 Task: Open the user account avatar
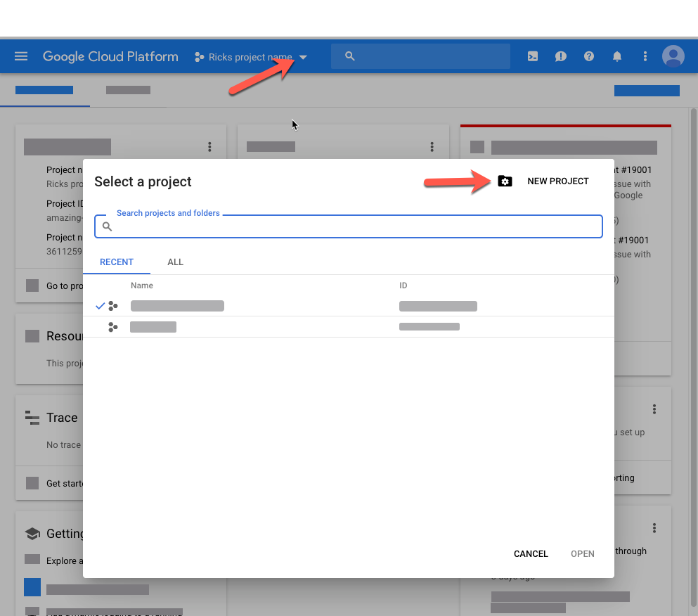[673, 56]
